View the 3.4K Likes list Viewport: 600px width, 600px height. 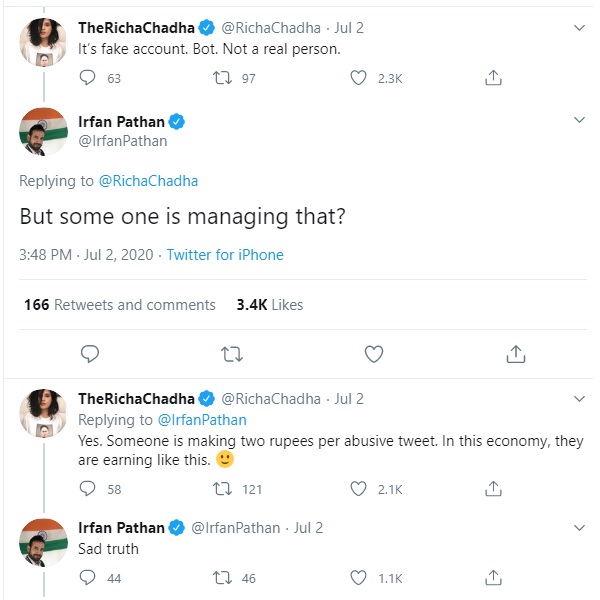point(270,304)
